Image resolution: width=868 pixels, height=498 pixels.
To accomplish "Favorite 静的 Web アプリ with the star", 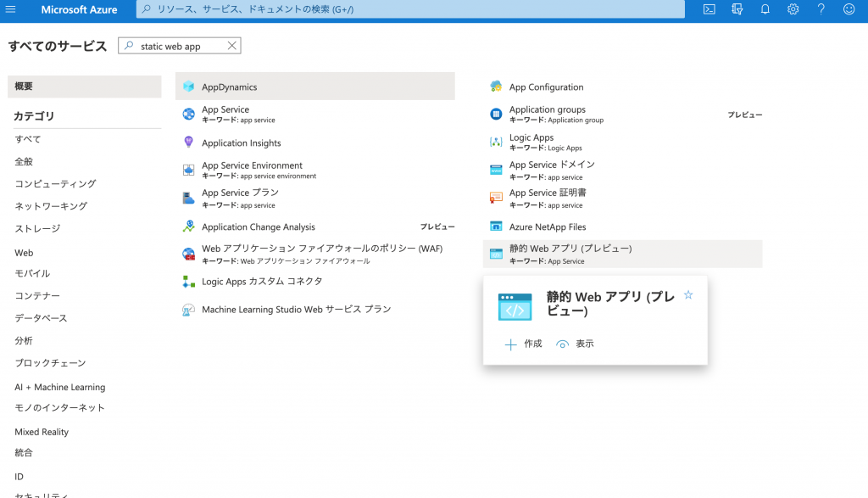I will (x=688, y=294).
